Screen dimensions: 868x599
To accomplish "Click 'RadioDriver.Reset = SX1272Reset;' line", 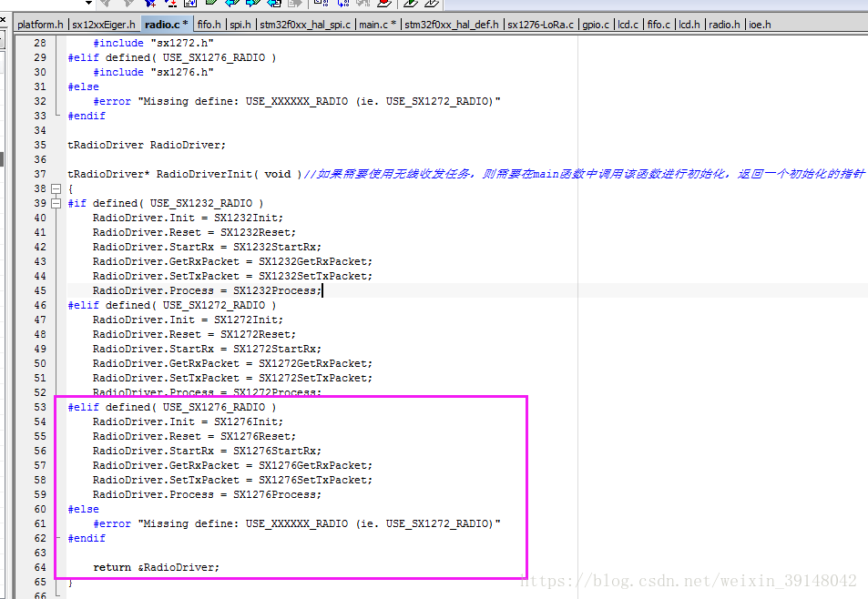I will 194,334.
